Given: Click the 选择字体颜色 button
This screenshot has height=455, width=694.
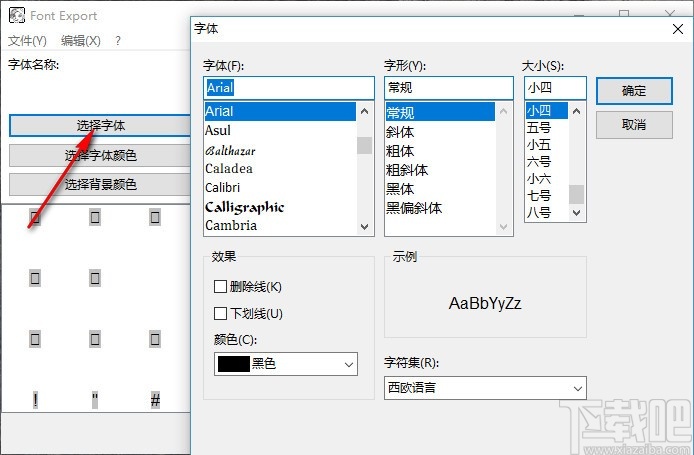Looking at the screenshot, I should [100, 155].
